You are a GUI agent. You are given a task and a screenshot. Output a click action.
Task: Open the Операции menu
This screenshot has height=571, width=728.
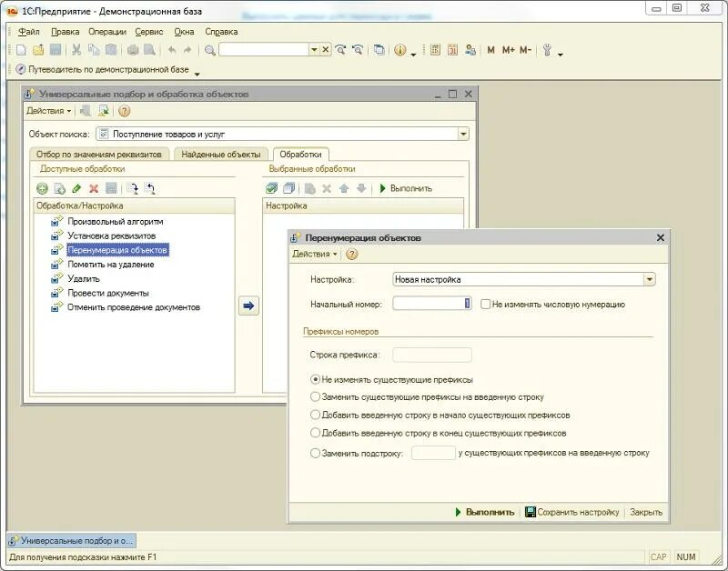pos(107,32)
